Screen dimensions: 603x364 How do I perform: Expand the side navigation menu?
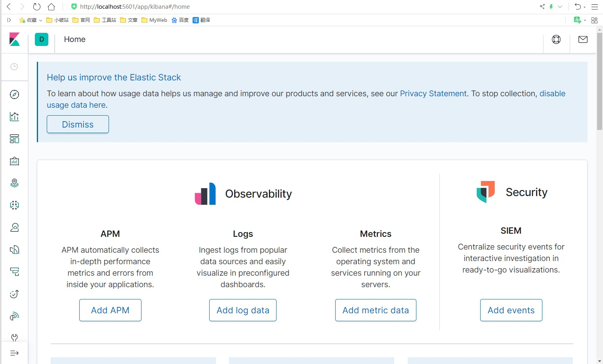14,353
